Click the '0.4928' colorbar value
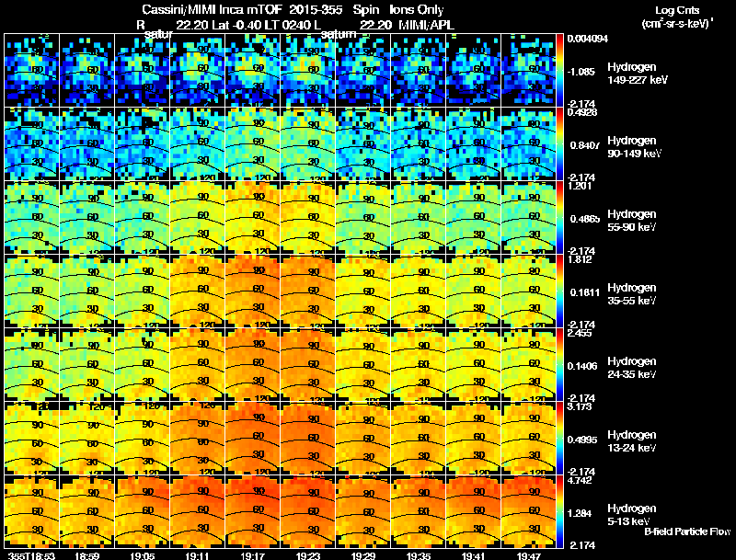 (x=582, y=112)
